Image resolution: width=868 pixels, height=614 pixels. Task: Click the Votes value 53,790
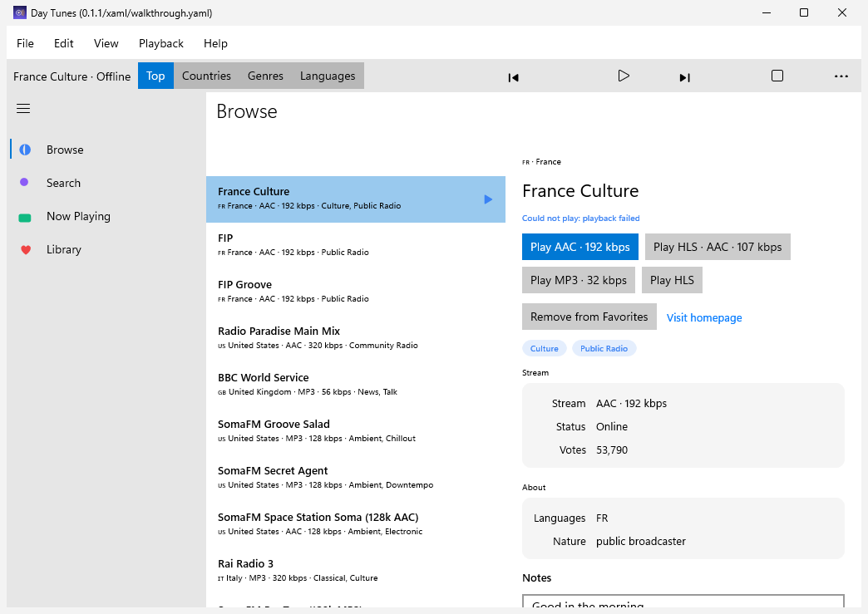pyautogui.click(x=612, y=449)
